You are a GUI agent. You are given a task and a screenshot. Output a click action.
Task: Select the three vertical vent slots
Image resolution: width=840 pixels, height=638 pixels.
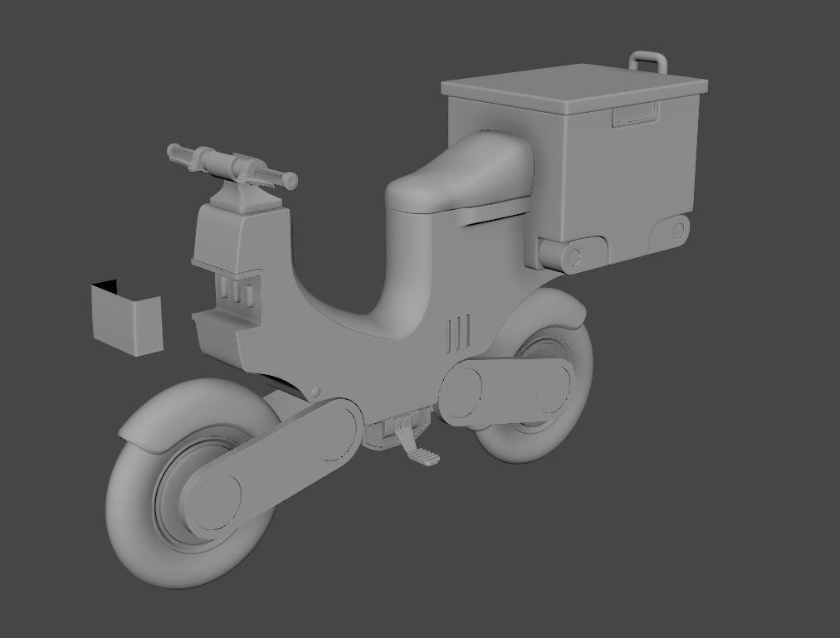pyautogui.click(x=458, y=334)
